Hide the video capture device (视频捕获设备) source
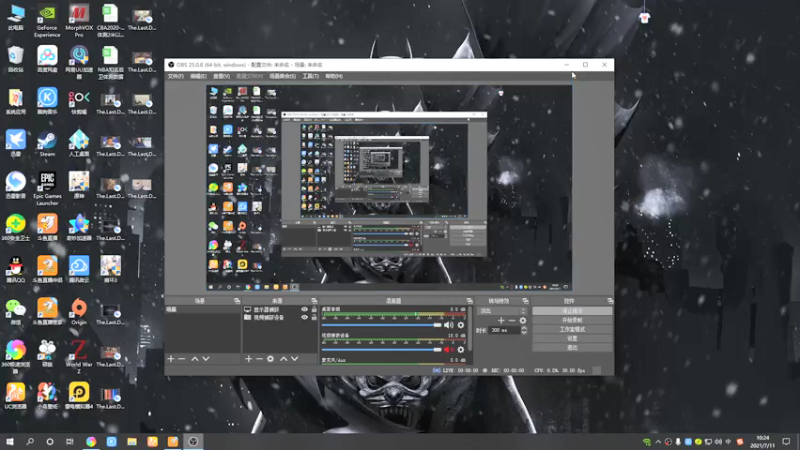The height and width of the screenshot is (450, 800). [304, 317]
